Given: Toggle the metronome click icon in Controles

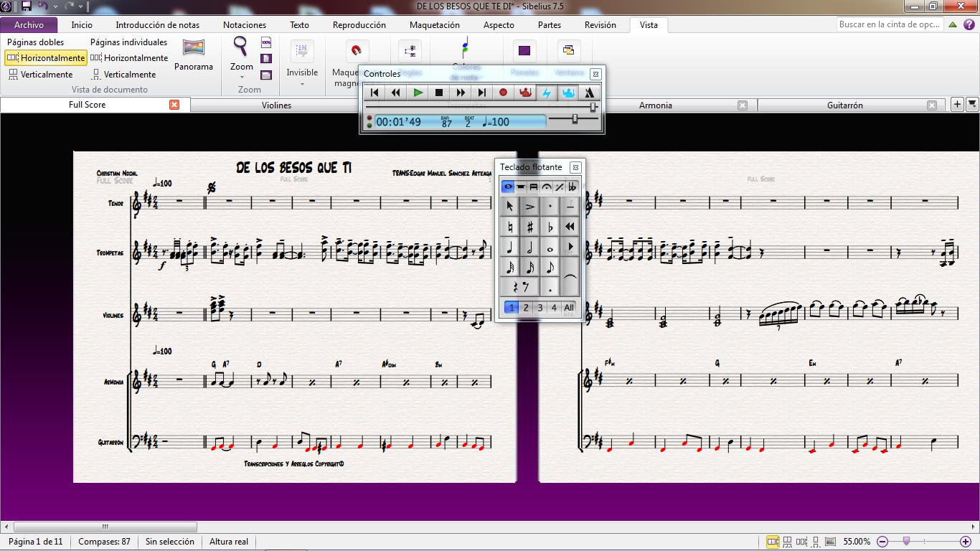Looking at the screenshot, I should 589,93.
